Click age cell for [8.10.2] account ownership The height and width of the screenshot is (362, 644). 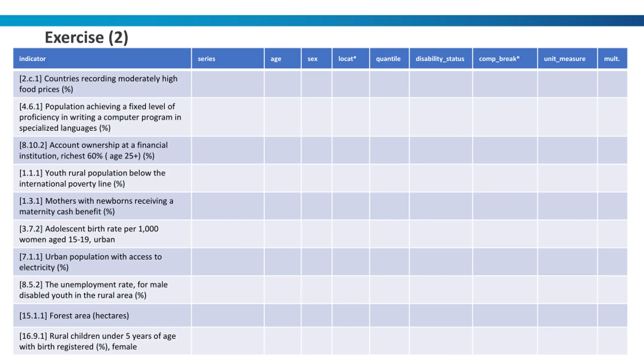click(283, 150)
